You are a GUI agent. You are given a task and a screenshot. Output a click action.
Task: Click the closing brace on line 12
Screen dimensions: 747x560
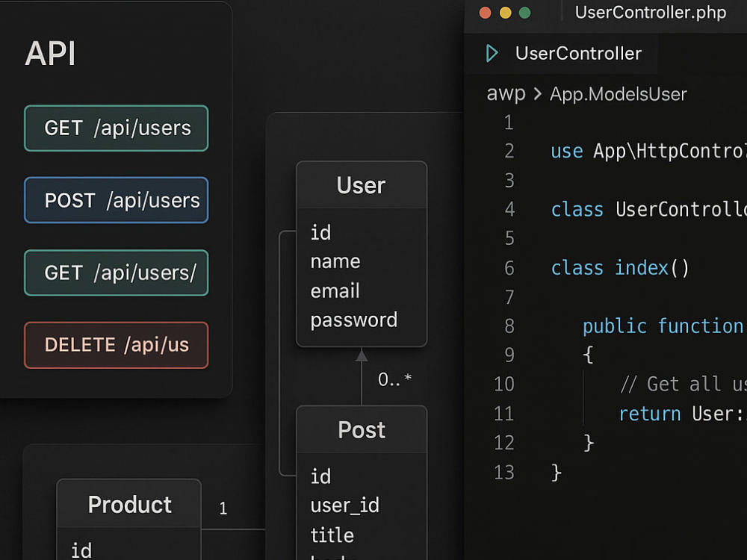tap(589, 443)
